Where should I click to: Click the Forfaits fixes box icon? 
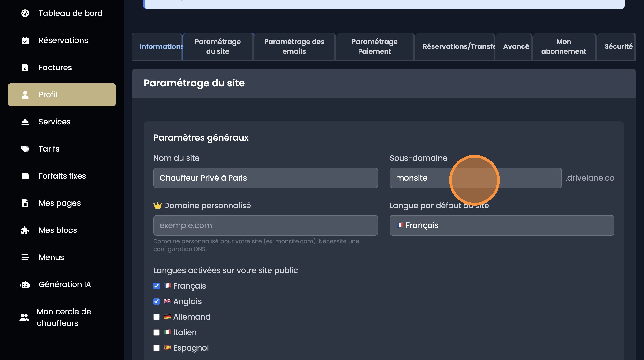(x=25, y=176)
